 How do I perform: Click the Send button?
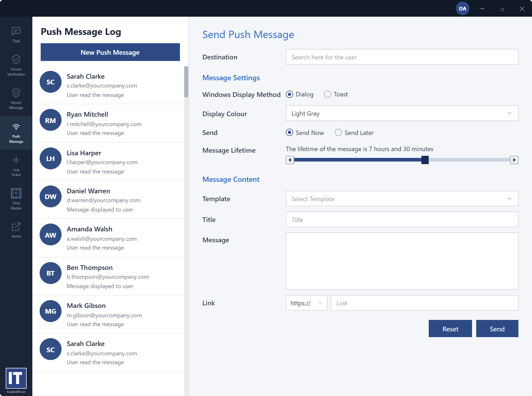pyautogui.click(x=497, y=329)
